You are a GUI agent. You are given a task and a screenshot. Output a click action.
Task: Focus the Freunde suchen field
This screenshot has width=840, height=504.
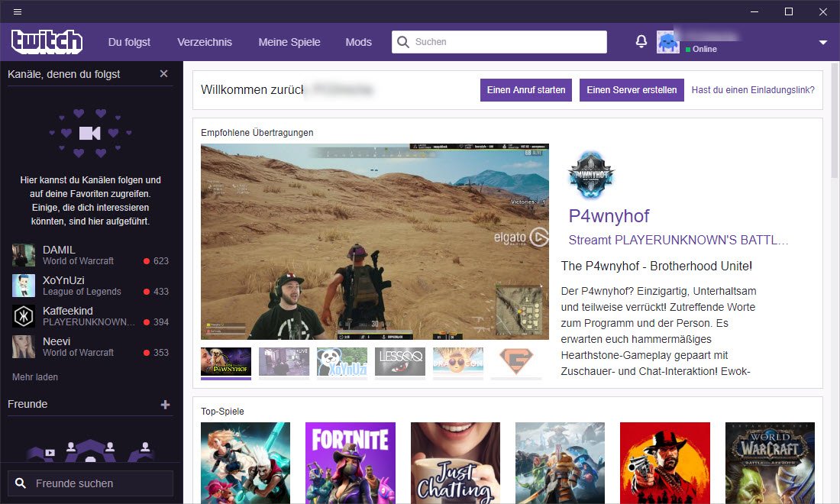(x=90, y=483)
